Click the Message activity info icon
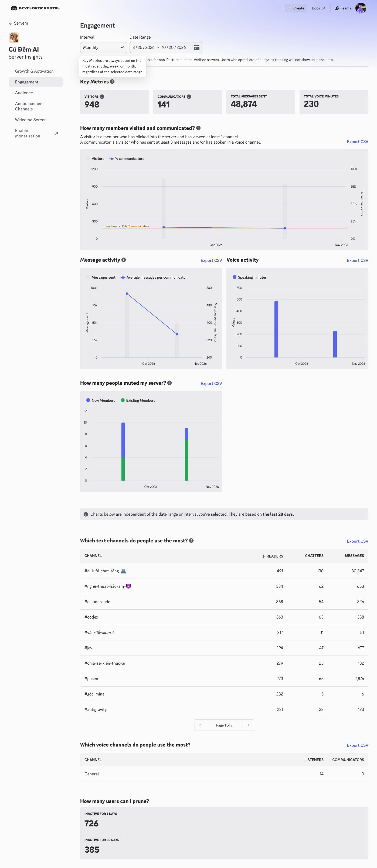The image size is (377, 868). pyautogui.click(x=124, y=260)
